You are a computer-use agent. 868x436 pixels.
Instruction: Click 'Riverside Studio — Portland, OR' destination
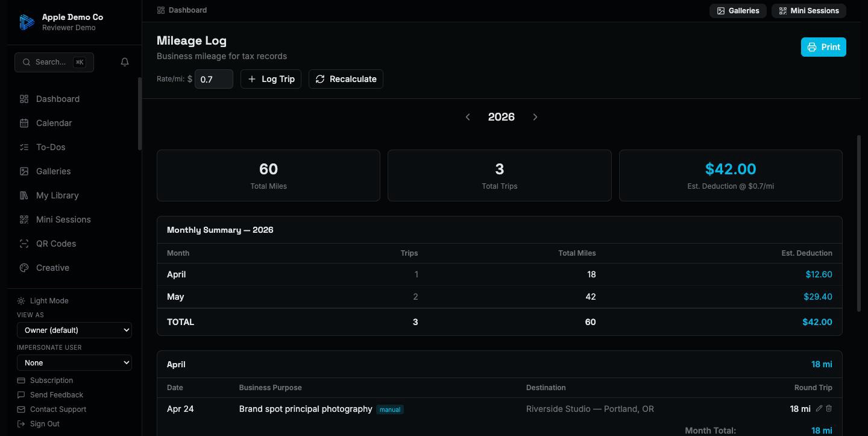click(590, 409)
